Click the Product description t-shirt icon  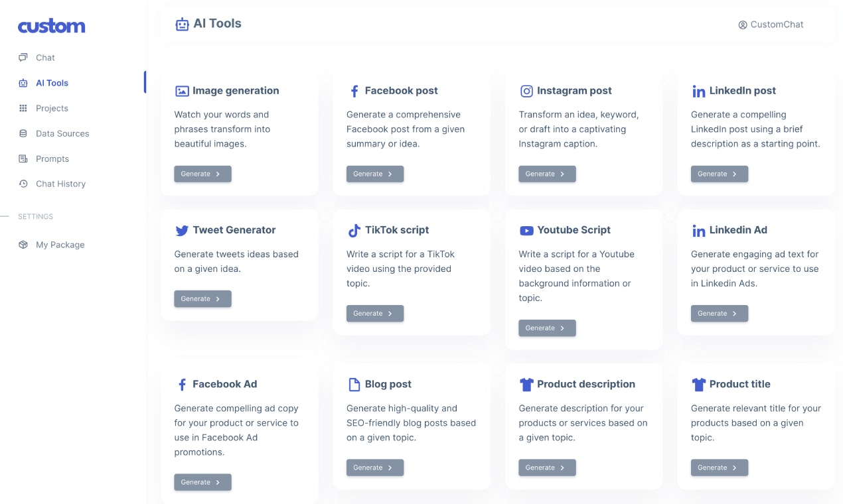tap(526, 385)
